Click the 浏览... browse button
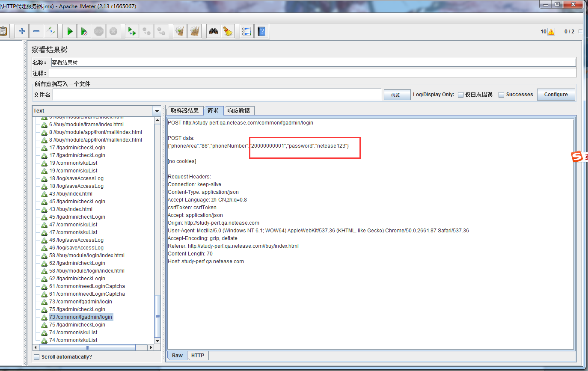Viewport: 588px width, 371px height. click(397, 95)
